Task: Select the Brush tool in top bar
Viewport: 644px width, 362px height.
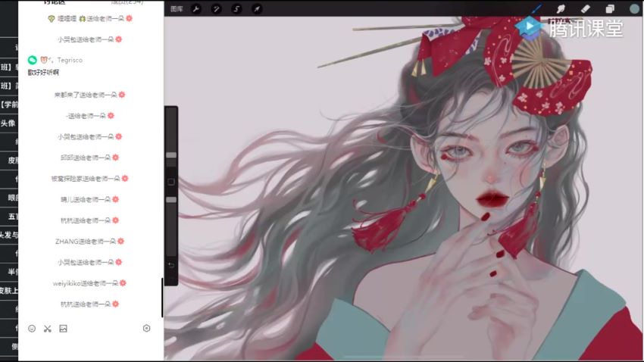Action: point(536,8)
